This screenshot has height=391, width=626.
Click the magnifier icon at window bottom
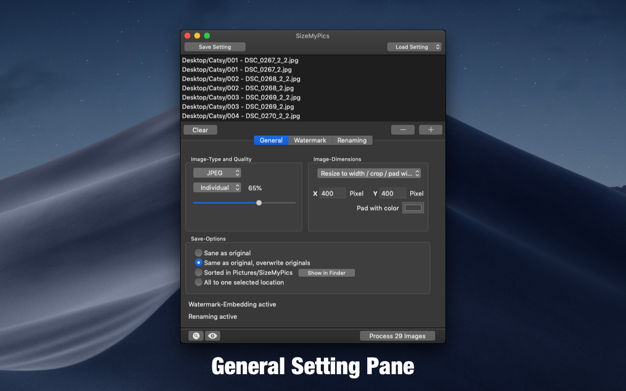coord(196,336)
